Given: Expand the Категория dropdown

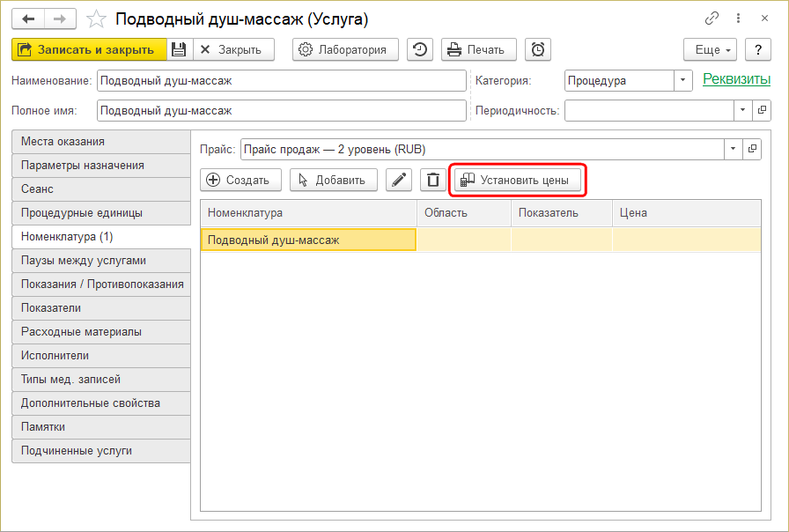Looking at the screenshot, I should pyautogui.click(x=684, y=80).
